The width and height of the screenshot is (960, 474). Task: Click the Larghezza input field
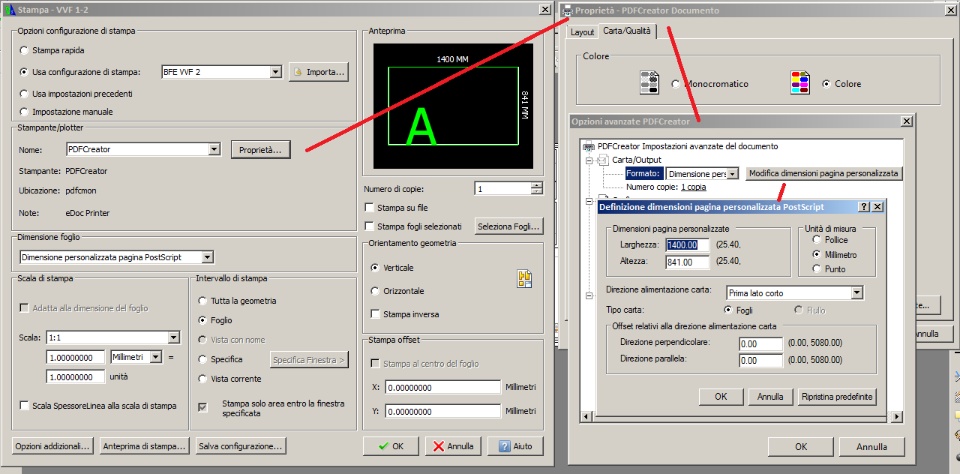[x=688, y=245]
